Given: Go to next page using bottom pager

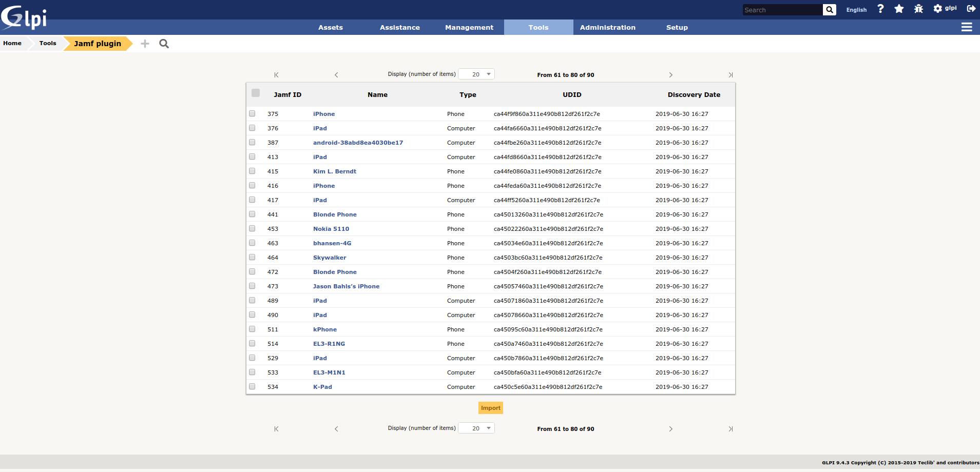Looking at the screenshot, I should [x=670, y=429].
